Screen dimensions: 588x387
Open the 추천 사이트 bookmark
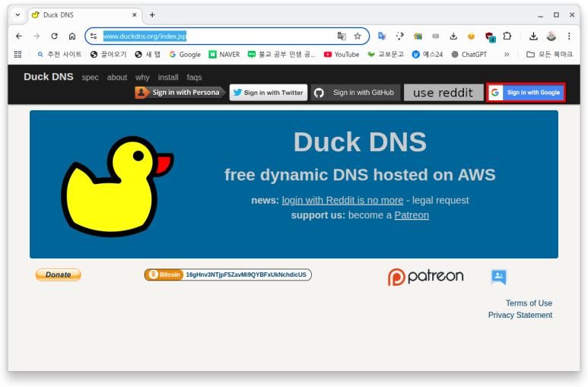tap(59, 55)
